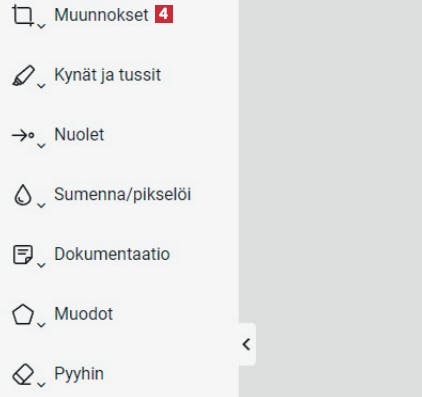The width and height of the screenshot is (422, 397).
Task: Select the water drop blur icon
Action: (x=23, y=195)
